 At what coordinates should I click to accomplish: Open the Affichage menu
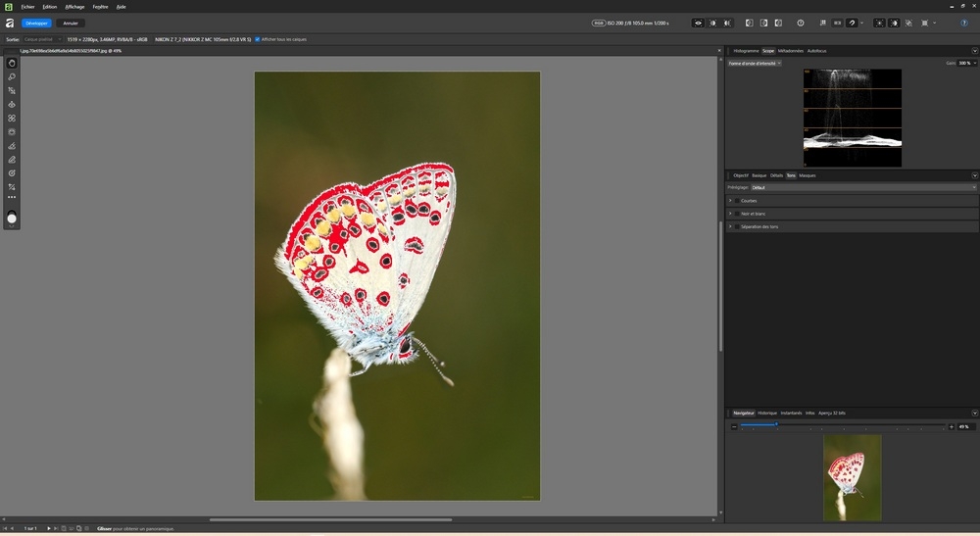tap(74, 7)
